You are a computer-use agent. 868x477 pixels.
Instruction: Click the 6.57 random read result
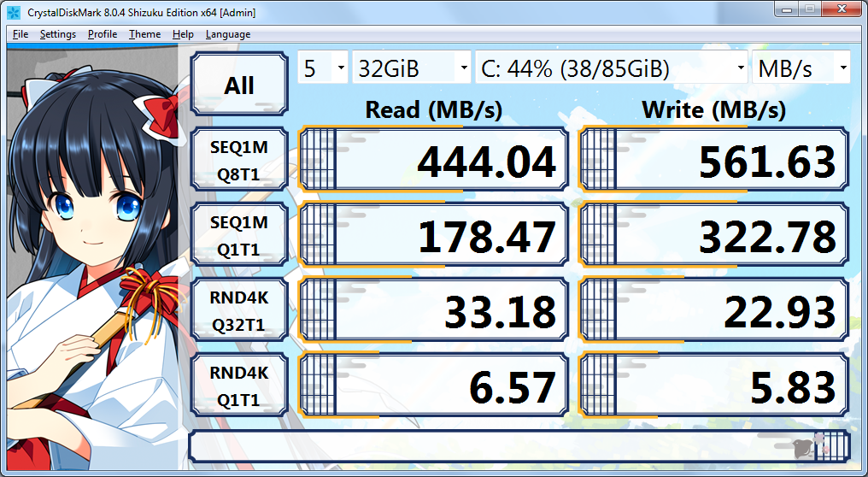[433, 386]
